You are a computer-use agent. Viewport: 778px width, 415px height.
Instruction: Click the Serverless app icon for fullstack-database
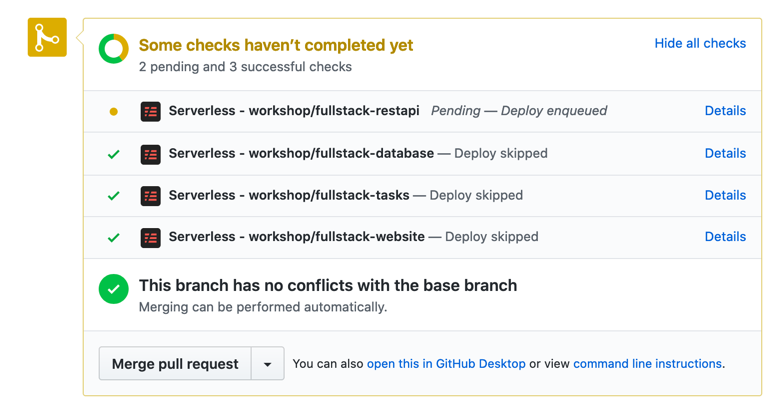(x=150, y=154)
